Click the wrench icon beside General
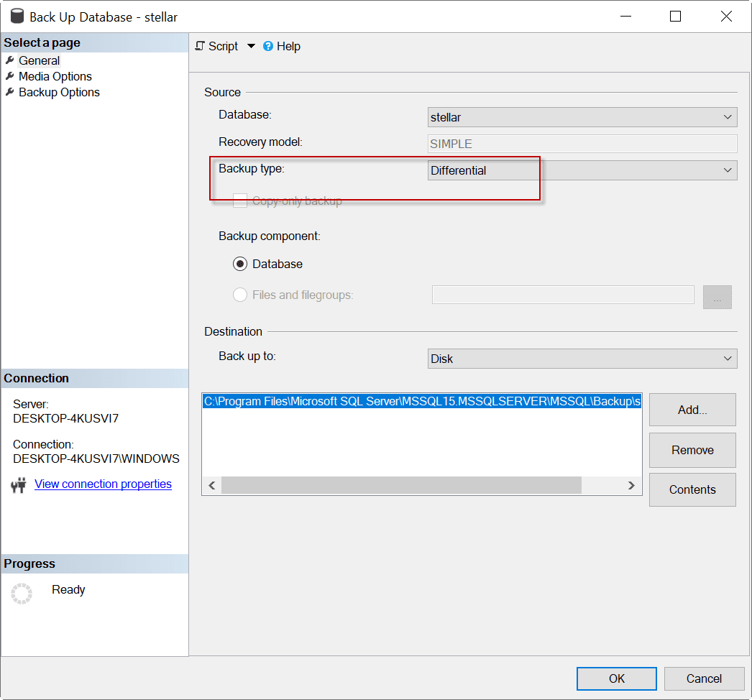Viewport: 752px width, 700px height. pos(10,60)
